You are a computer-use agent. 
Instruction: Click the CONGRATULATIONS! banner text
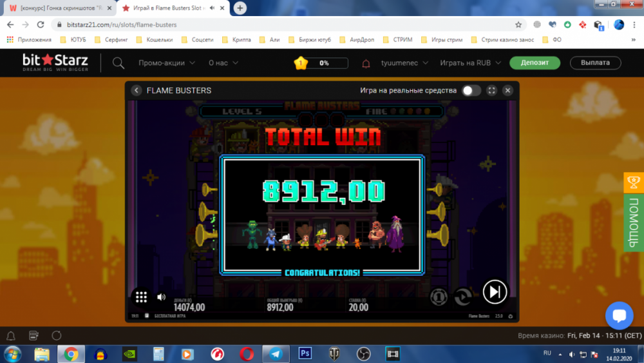pos(322,273)
